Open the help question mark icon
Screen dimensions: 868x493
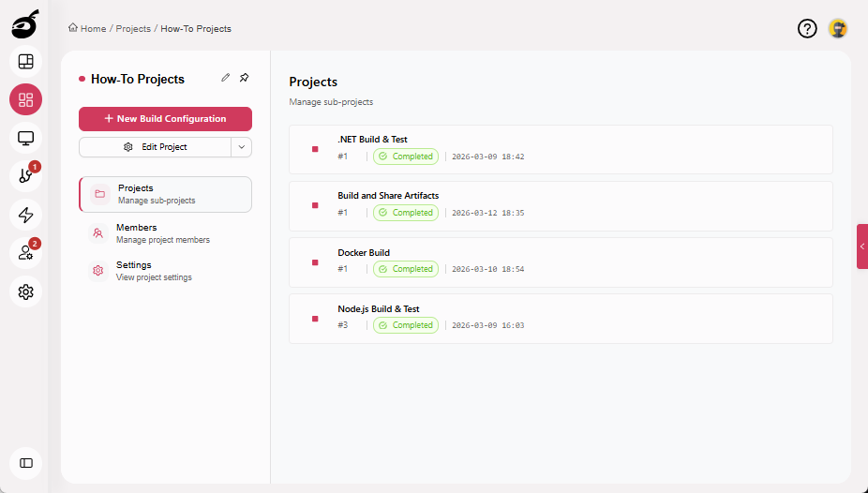click(x=807, y=28)
